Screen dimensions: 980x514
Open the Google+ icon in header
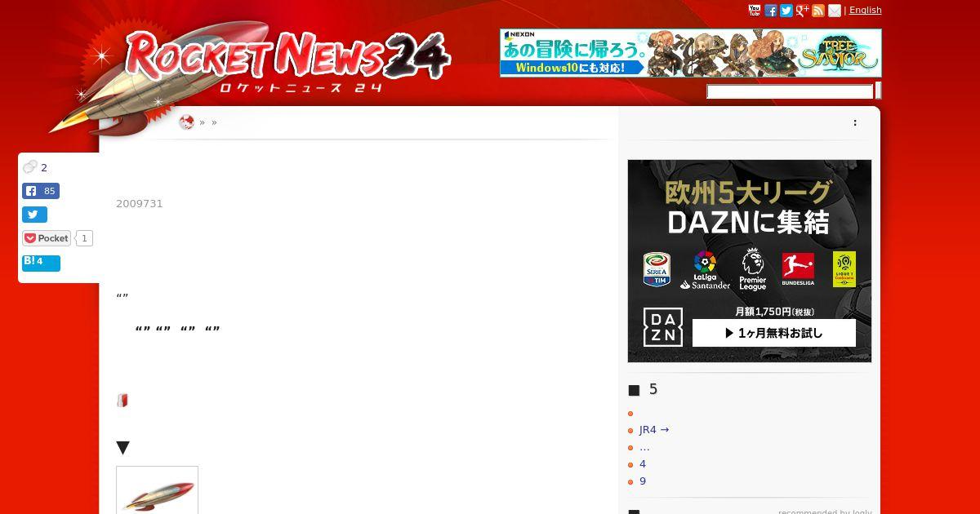point(803,11)
